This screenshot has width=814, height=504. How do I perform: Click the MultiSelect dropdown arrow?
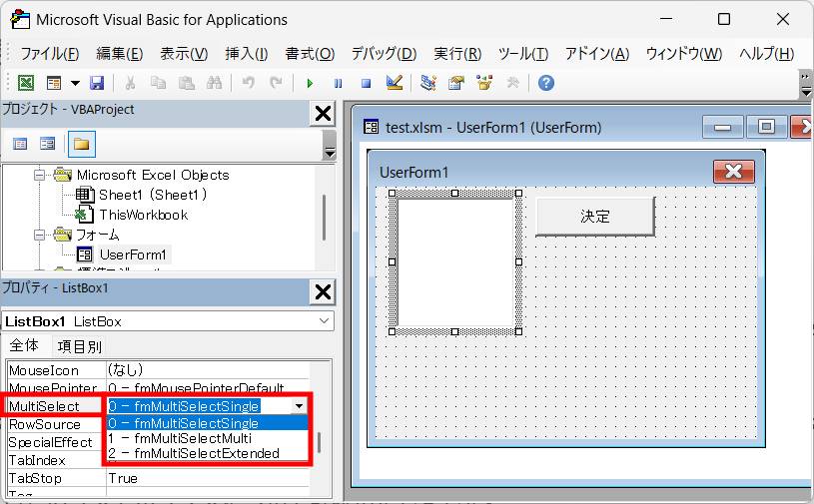pos(299,406)
